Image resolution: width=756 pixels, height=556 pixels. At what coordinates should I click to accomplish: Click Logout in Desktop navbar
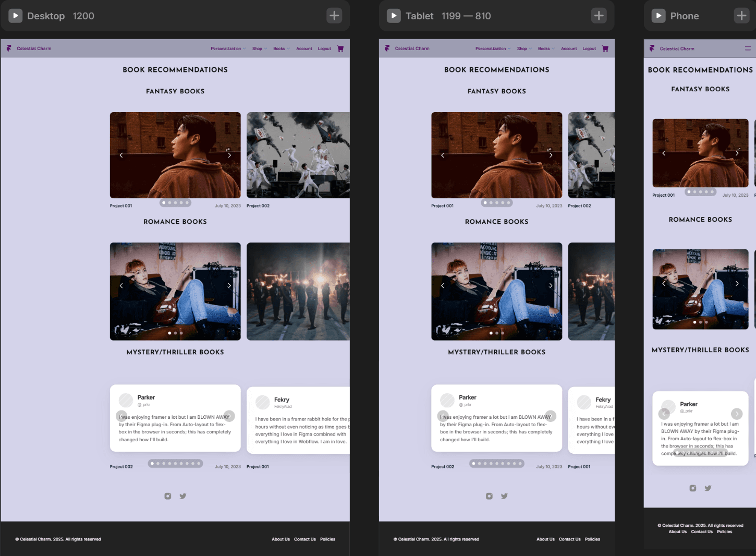[x=324, y=49]
